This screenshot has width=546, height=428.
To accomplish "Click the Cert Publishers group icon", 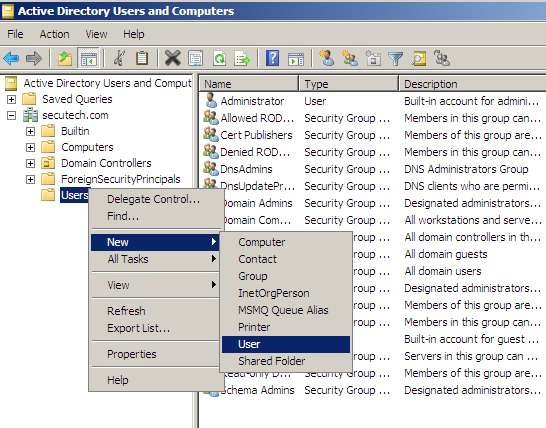I will (x=211, y=134).
